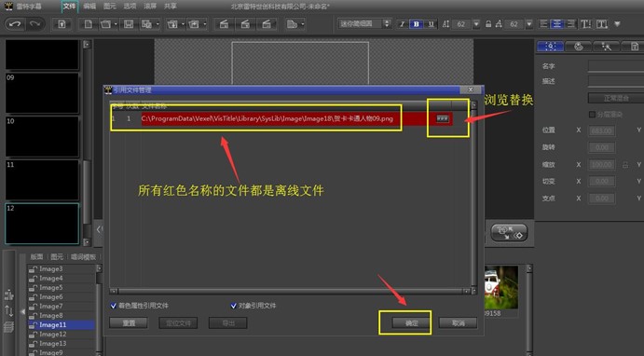Click the 图元 tab in the lower panel
The image size is (644, 356).
(57, 256)
